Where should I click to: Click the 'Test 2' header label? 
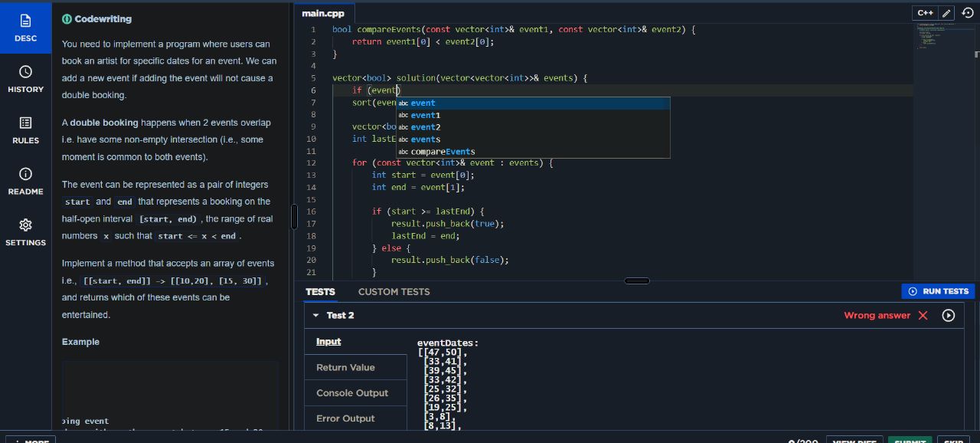tap(341, 315)
